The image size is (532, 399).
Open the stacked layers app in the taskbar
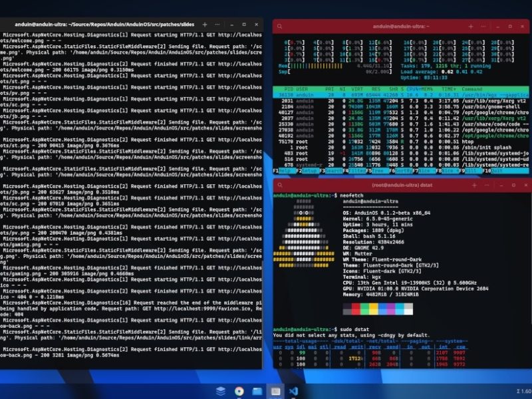221,391
